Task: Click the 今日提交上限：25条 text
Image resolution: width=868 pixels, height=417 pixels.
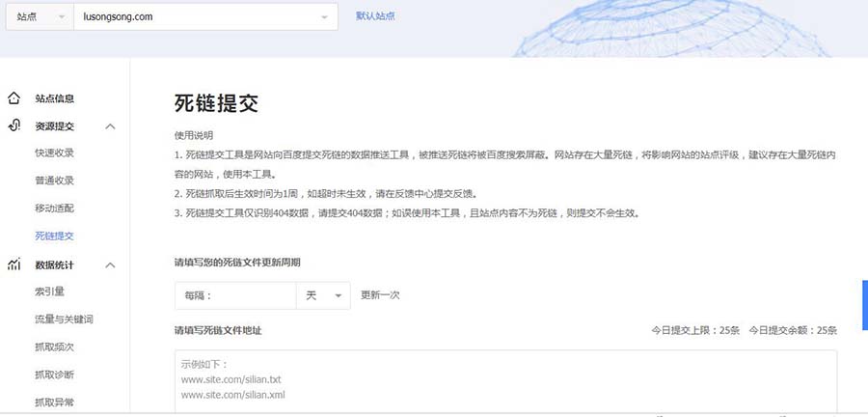Action: click(695, 331)
